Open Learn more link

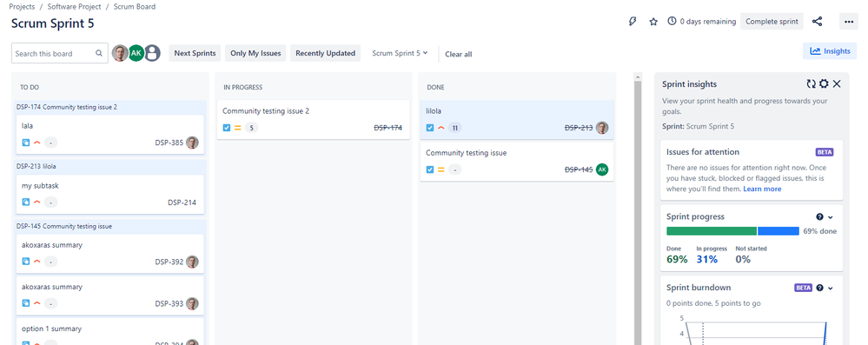pyautogui.click(x=762, y=189)
